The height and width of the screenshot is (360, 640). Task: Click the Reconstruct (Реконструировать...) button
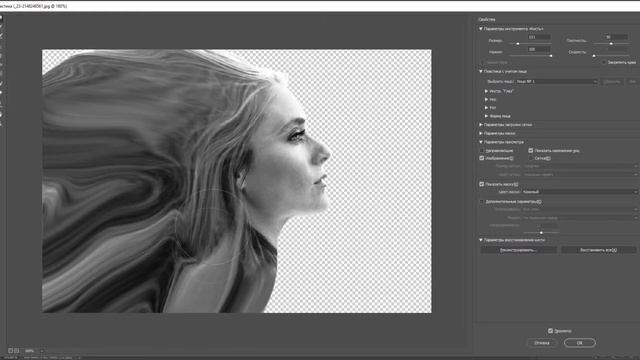[518, 250]
